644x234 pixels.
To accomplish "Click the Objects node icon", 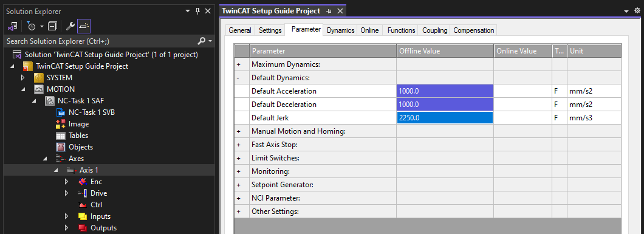I will click(61, 146).
